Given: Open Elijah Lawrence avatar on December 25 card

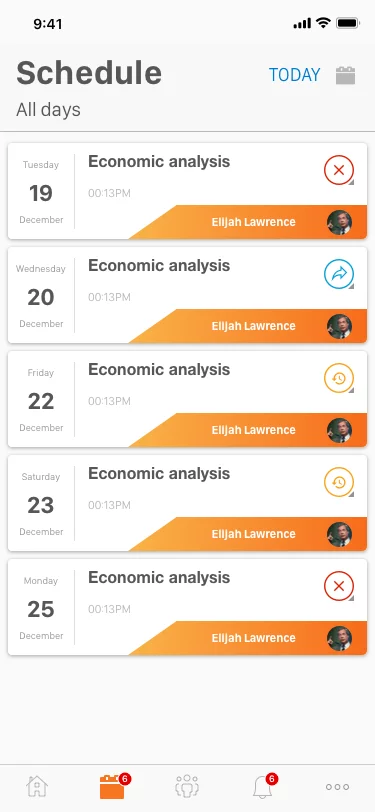Looking at the screenshot, I should (x=339, y=639).
